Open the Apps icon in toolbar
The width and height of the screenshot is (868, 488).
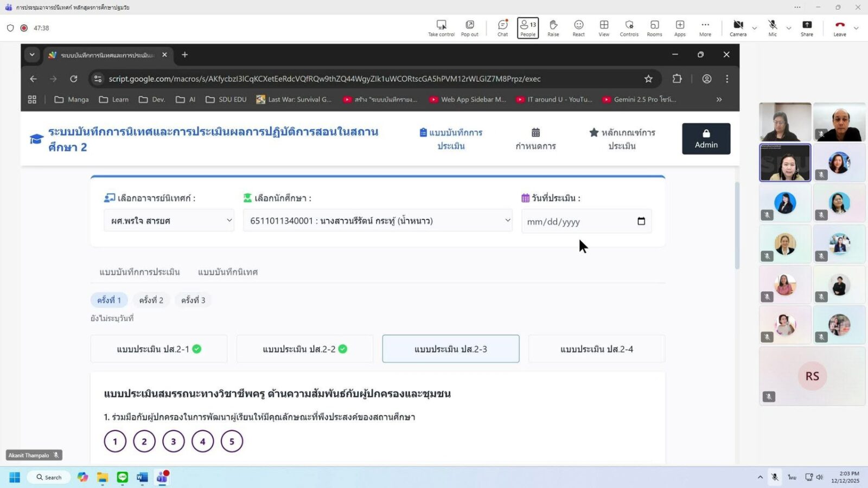[680, 28]
